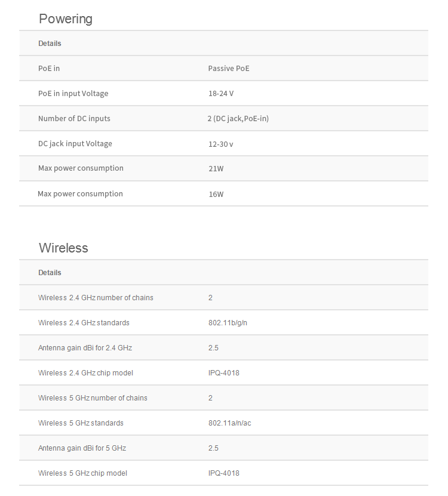Select the "Details" header of Wireless table
Image resolution: width=448 pixels, height=496 pixels.
coord(50,273)
